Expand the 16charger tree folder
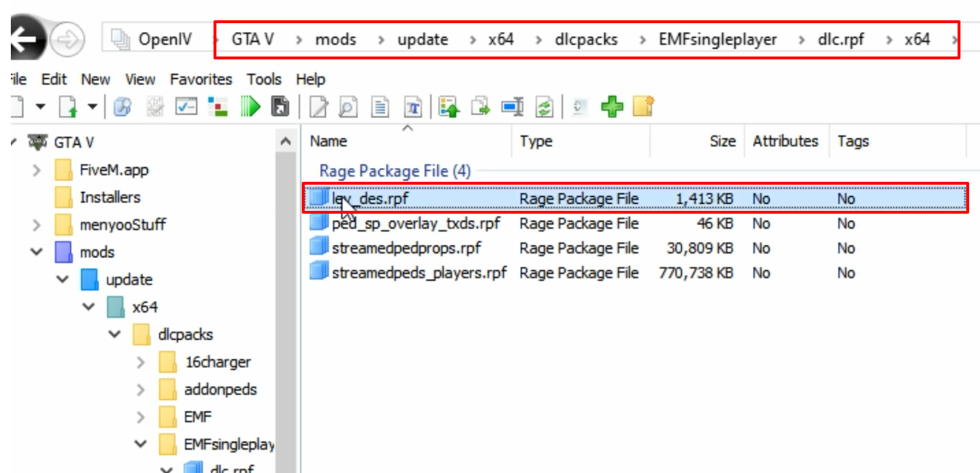The width and height of the screenshot is (980, 473). (140, 362)
